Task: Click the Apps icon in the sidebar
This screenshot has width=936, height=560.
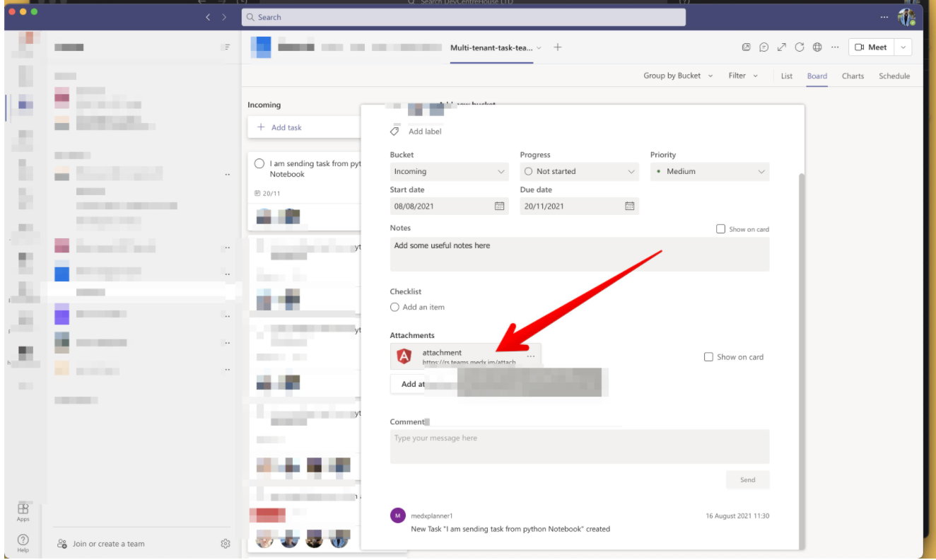Action: (x=23, y=509)
